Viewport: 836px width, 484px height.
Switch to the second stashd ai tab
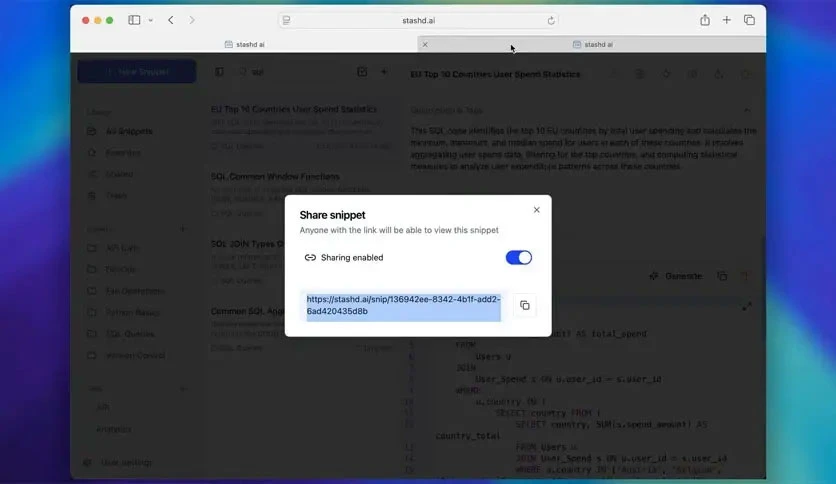click(x=592, y=44)
